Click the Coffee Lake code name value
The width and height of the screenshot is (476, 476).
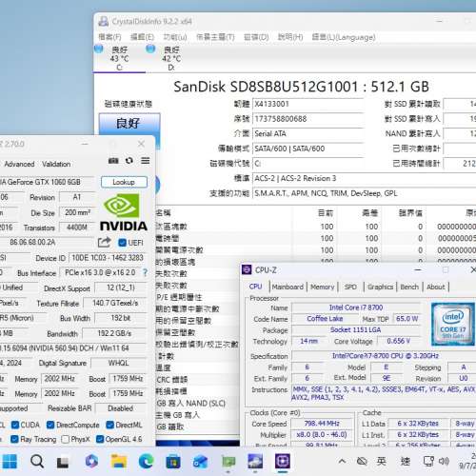(325, 319)
